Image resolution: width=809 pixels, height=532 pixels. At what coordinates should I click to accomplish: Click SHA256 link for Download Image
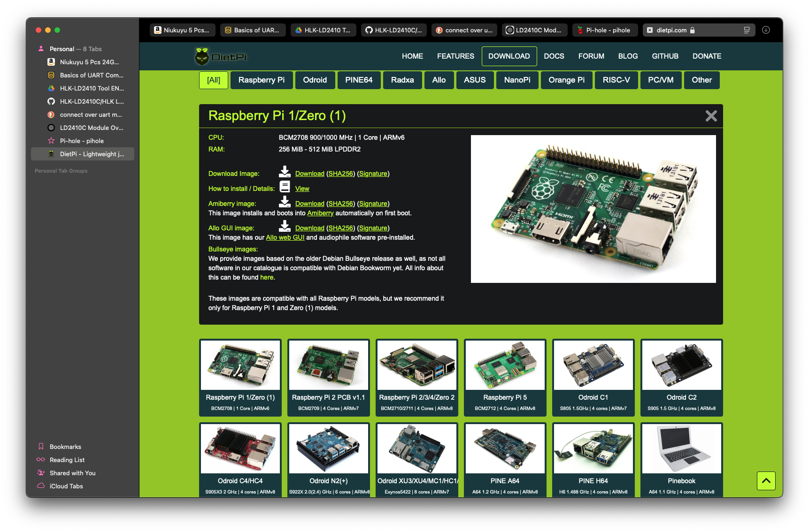(x=340, y=174)
